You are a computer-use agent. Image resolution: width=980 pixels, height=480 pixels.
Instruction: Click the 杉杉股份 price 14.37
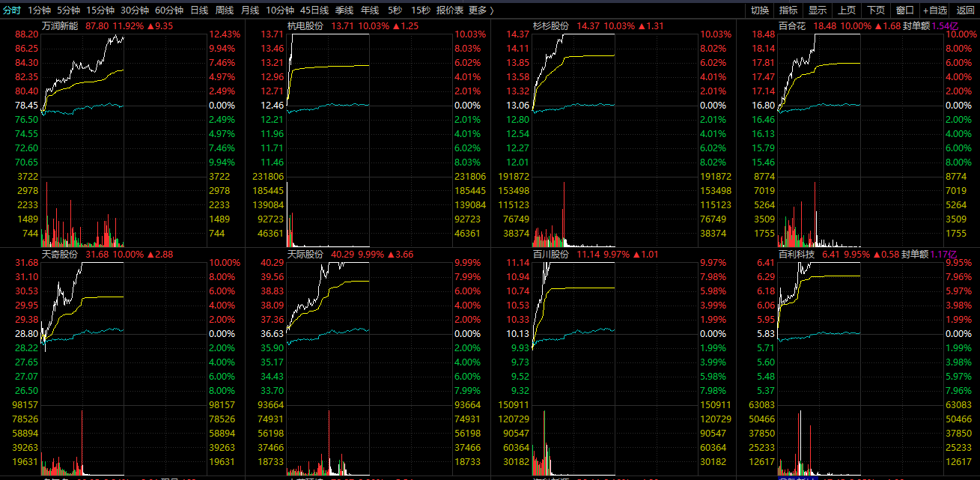coord(588,25)
